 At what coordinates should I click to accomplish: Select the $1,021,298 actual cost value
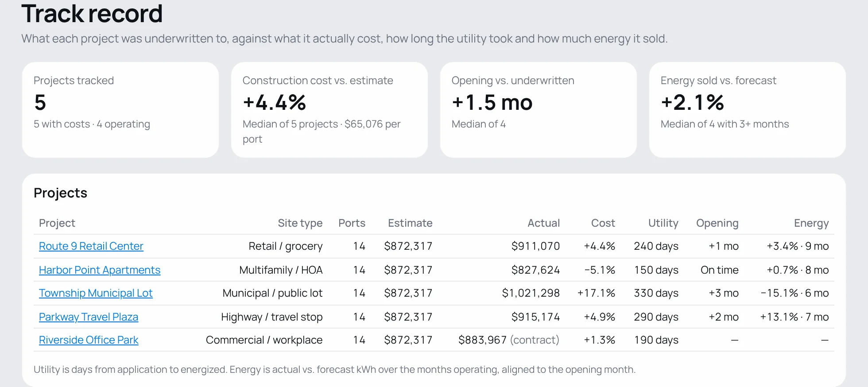click(x=531, y=293)
